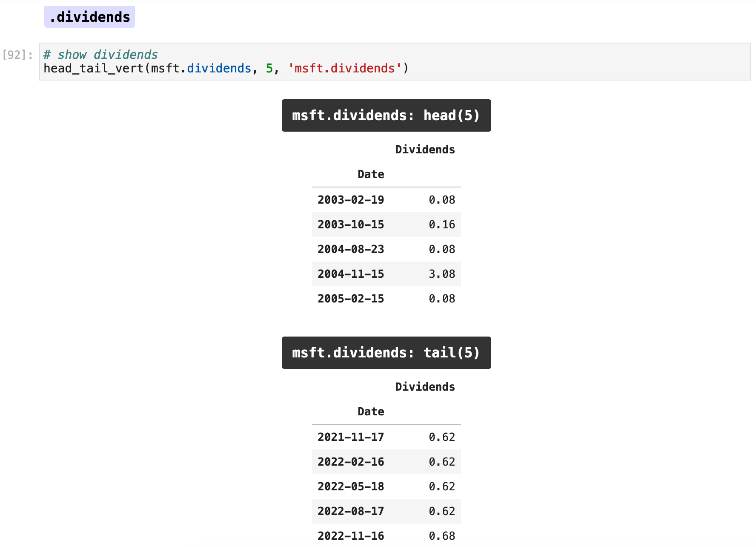This screenshot has width=756, height=547.
Task: Click the 0.62 value for 2022-05-18
Action: 442,487
